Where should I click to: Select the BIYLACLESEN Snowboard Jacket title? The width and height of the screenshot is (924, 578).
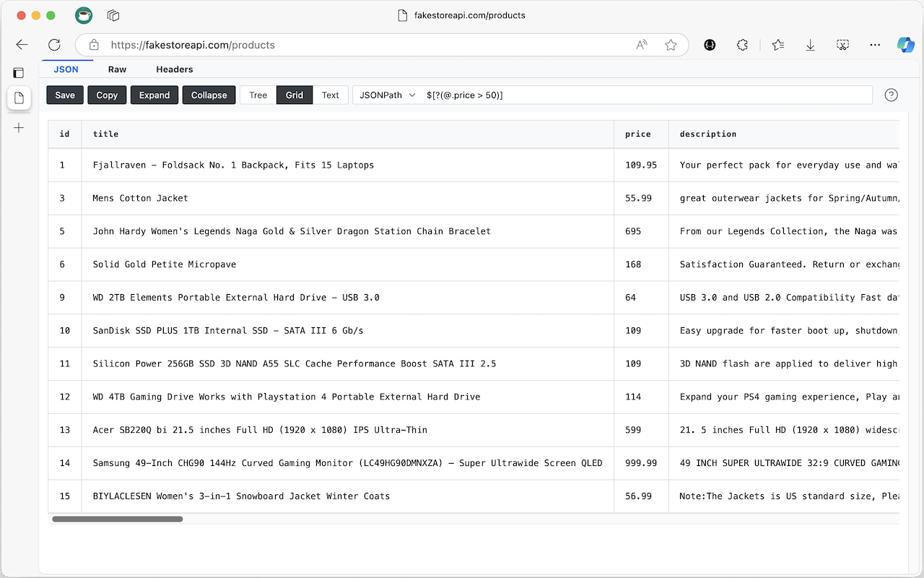click(x=348, y=496)
